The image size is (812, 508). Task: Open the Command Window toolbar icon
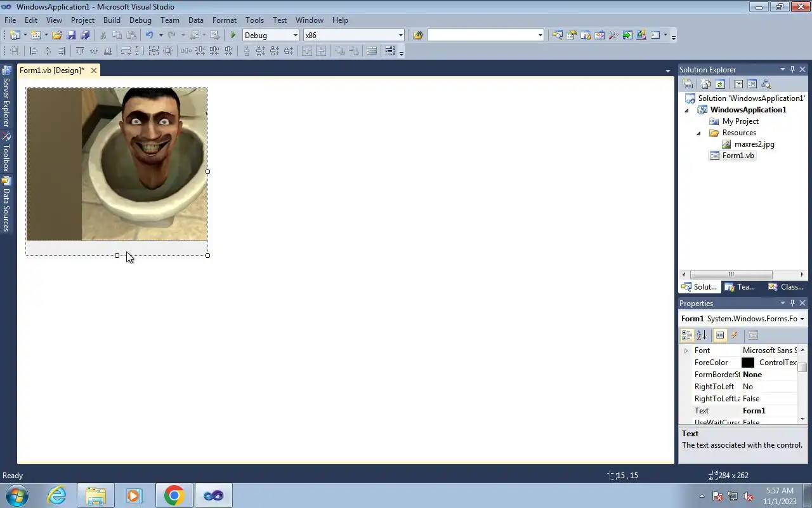point(656,35)
